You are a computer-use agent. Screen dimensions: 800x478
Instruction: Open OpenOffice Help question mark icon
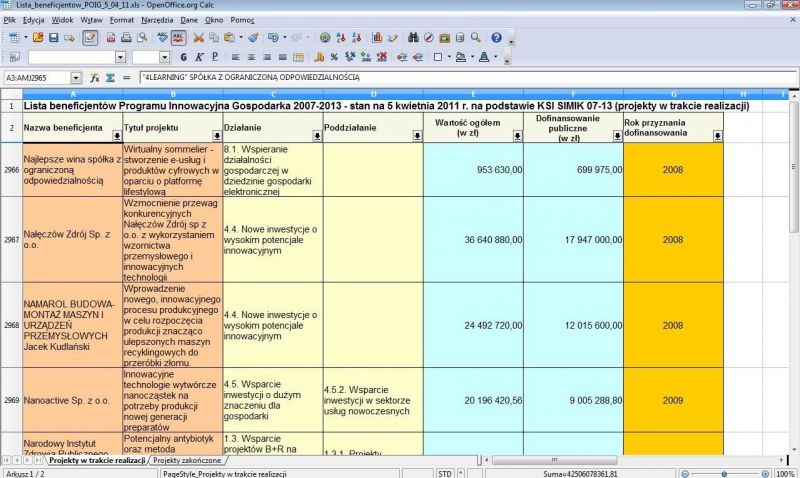[x=496, y=38]
